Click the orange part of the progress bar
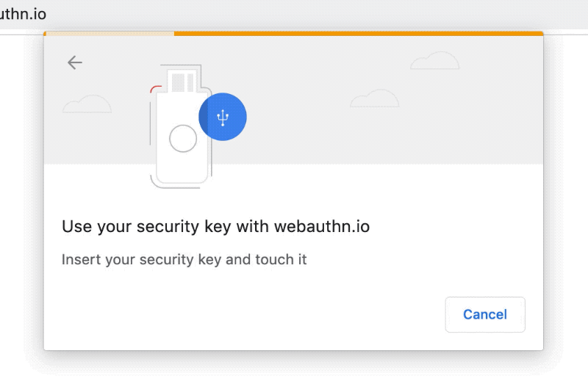The width and height of the screenshot is (588, 387). [359, 34]
